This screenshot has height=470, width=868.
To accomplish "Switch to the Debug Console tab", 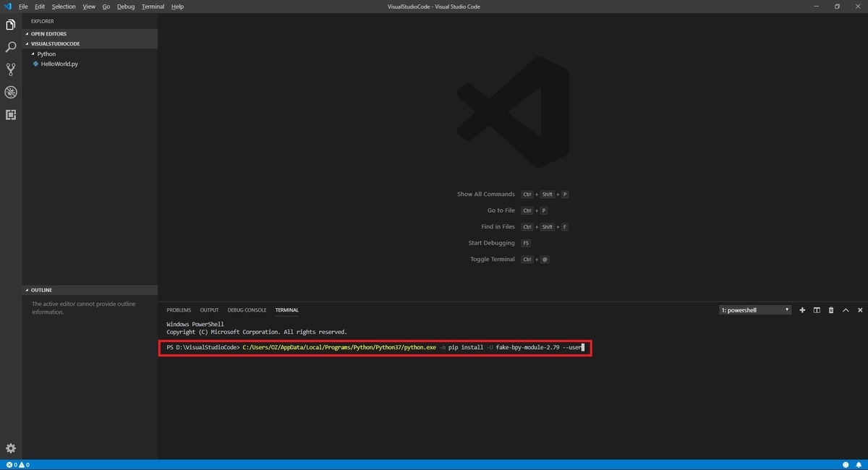I will pyautogui.click(x=247, y=310).
